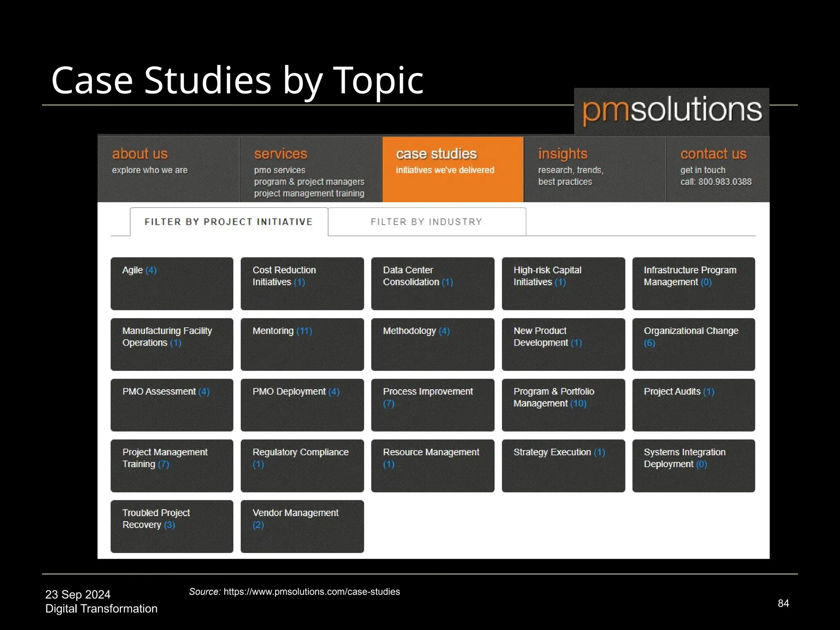The height and width of the screenshot is (630, 840).
Task: Open High-risk Capital Initiatives (1) tile
Action: [x=563, y=283]
